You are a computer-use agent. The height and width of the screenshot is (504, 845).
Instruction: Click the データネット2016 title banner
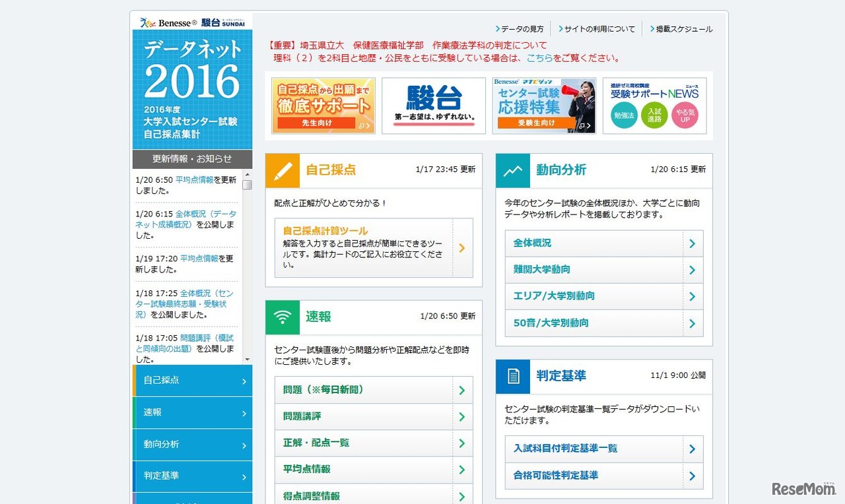point(192,90)
